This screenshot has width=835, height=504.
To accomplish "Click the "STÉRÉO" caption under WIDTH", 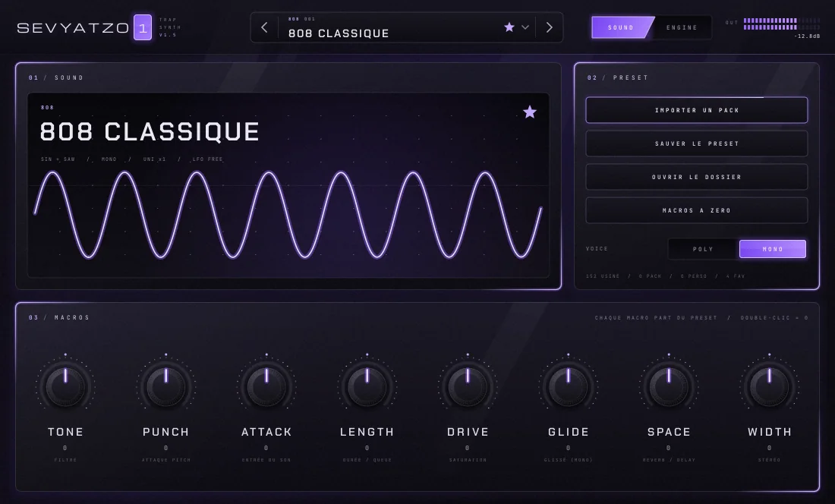I will 770,460.
